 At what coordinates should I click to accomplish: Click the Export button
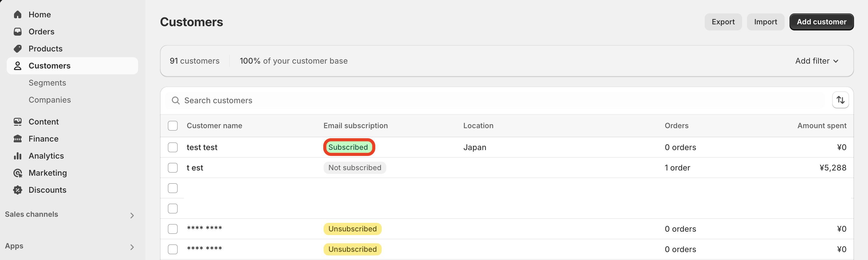(x=723, y=22)
